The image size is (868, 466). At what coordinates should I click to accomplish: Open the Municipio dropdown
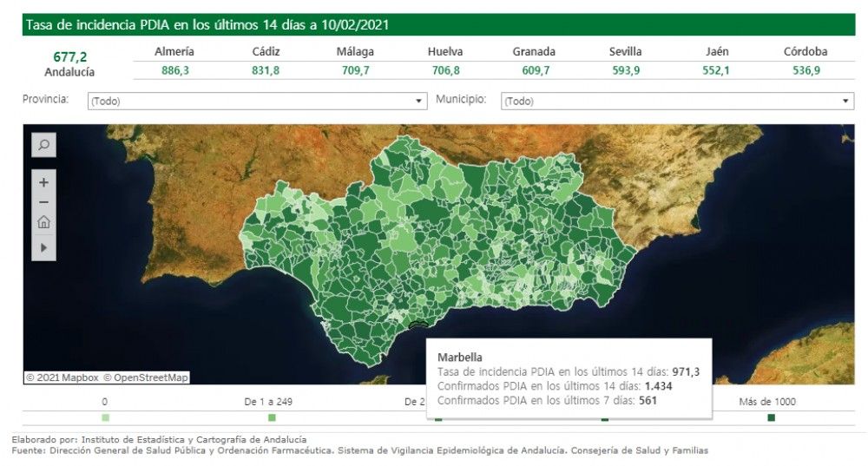678,102
